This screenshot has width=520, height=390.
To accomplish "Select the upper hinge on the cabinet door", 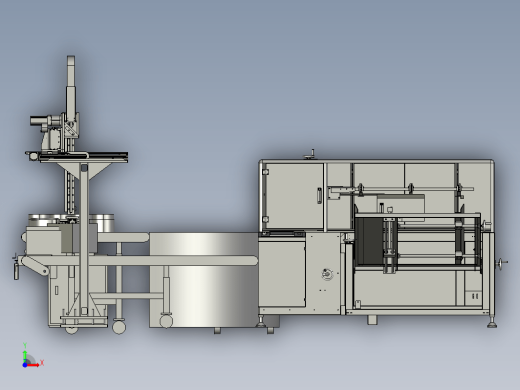I will coord(266,172).
